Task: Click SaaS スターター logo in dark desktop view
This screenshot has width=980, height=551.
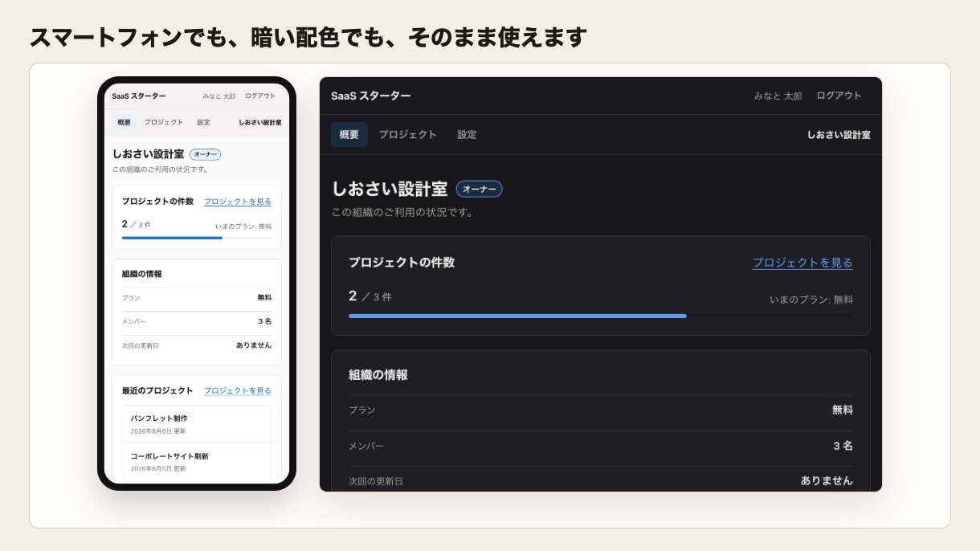Action: (x=371, y=96)
